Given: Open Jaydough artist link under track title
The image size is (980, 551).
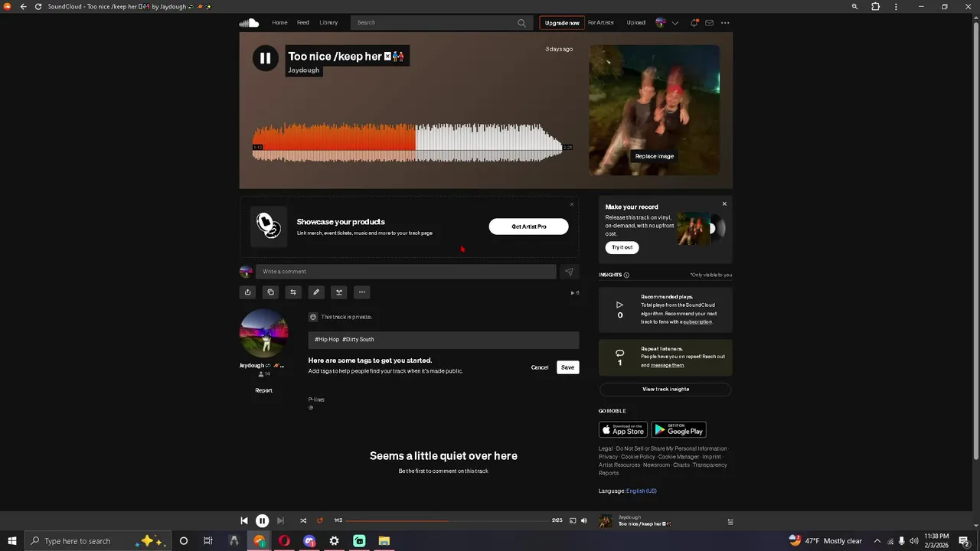Looking at the screenshot, I should (303, 70).
